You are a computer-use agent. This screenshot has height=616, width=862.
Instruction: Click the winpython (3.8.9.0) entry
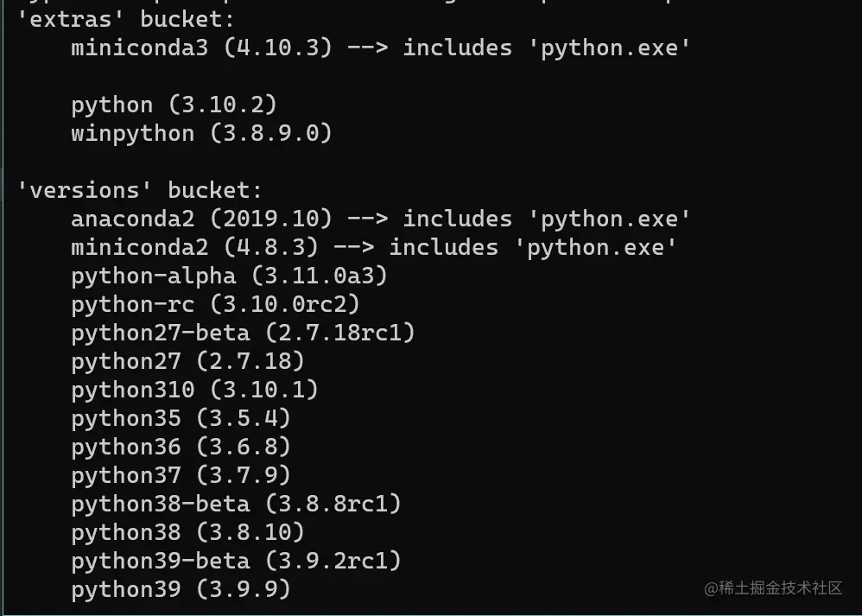click(x=201, y=133)
